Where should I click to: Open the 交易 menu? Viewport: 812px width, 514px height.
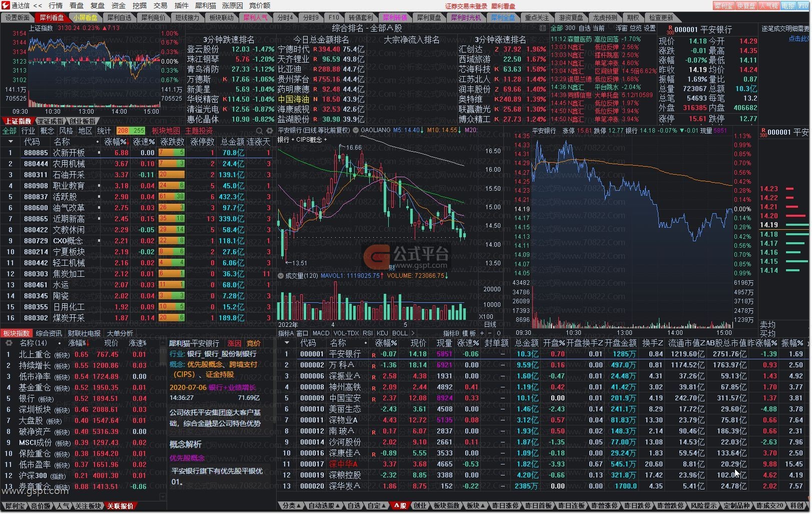point(161,6)
